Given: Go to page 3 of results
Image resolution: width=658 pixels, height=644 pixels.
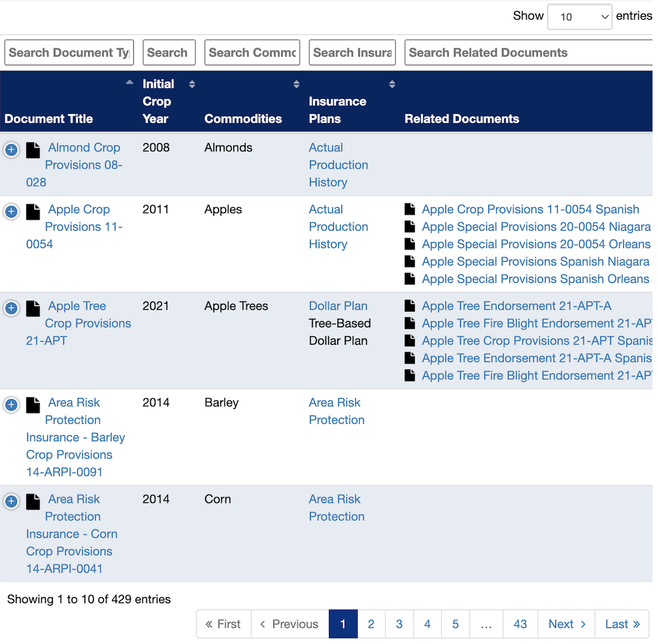Looking at the screenshot, I should pyautogui.click(x=399, y=624).
